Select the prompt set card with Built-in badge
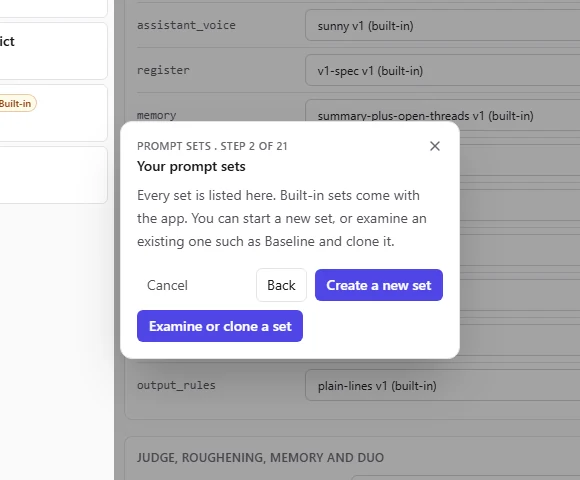580x480 pixels. pyautogui.click(x=54, y=113)
